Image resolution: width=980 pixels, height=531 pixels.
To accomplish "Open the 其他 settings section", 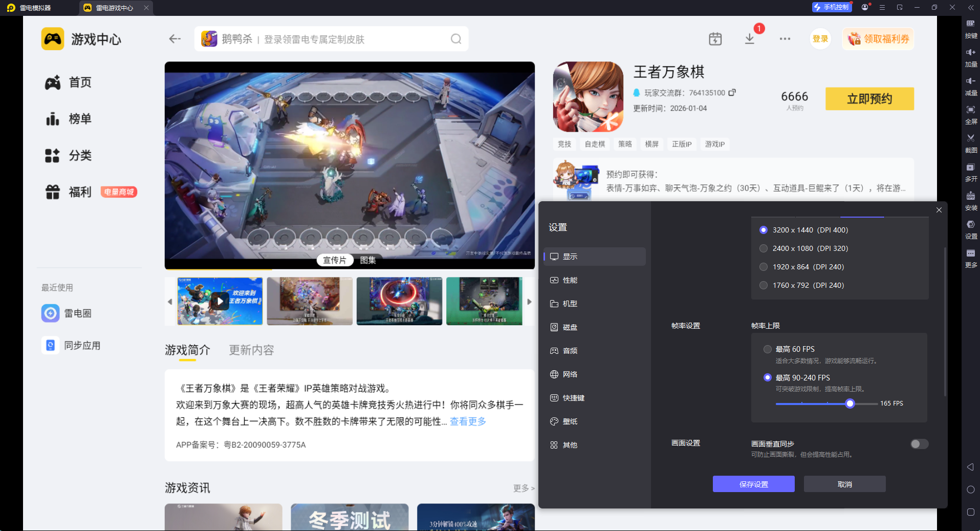I will tap(595, 445).
